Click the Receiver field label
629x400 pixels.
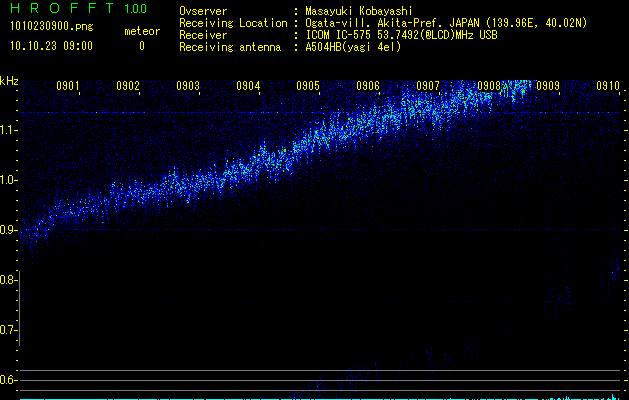pyautogui.click(x=203, y=35)
